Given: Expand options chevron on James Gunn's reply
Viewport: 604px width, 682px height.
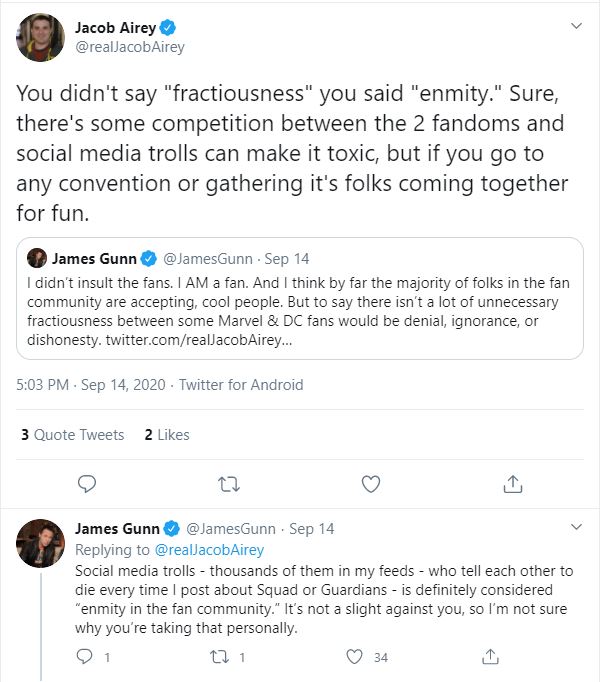Looking at the screenshot, I should (x=576, y=527).
